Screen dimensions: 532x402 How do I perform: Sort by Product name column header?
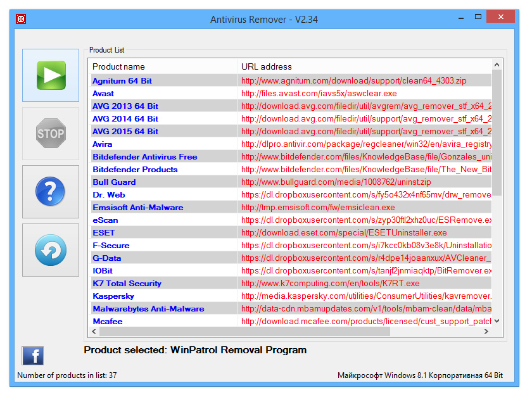163,66
